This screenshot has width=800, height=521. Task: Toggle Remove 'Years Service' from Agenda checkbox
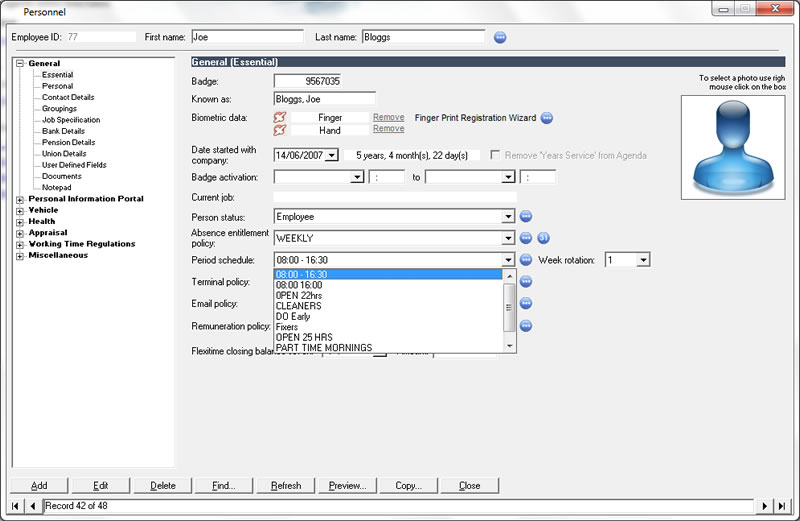tap(496, 155)
